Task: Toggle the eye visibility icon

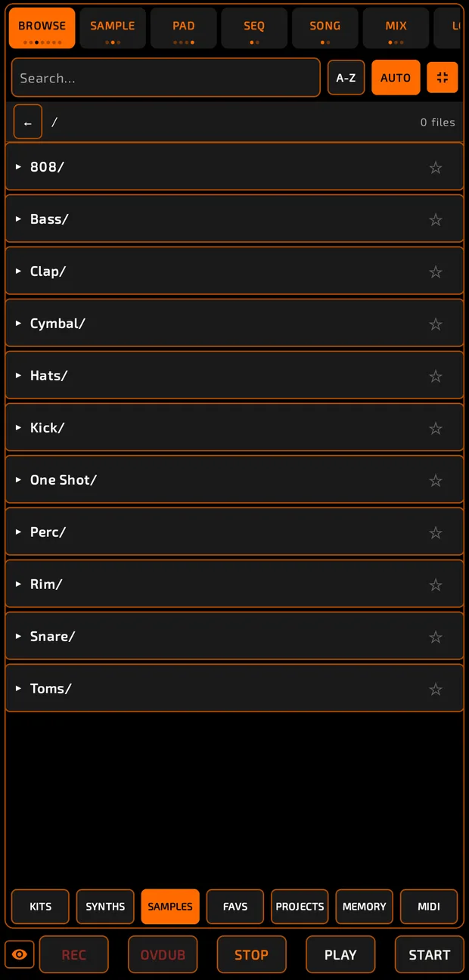Action: click(x=20, y=954)
